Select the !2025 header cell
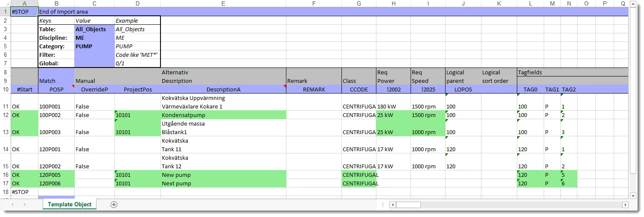The width and height of the screenshot is (644, 217). pos(428,89)
